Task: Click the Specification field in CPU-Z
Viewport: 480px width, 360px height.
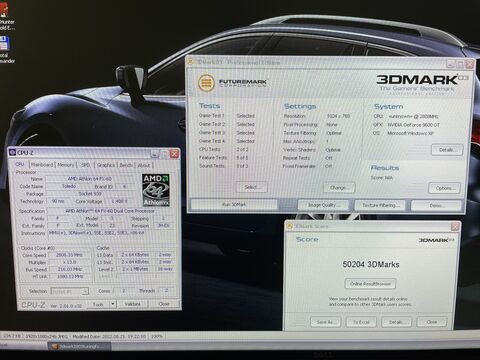Action: pyautogui.click(x=110, y=211)
